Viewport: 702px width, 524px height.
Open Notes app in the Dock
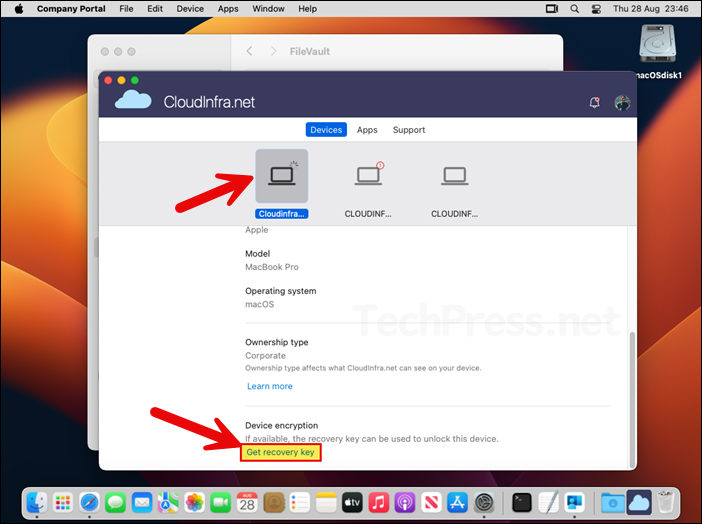tap(326, 503)
